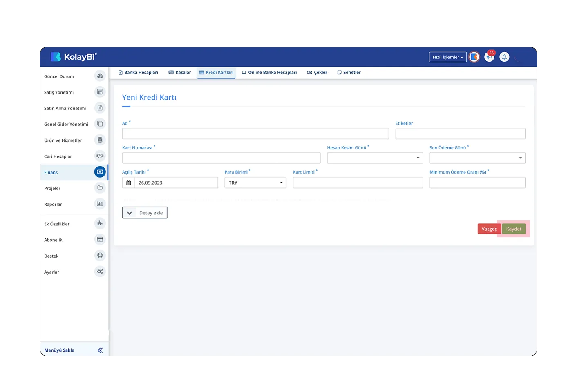
Task: Switch to Çekler tab
Action: click(317, 73)
